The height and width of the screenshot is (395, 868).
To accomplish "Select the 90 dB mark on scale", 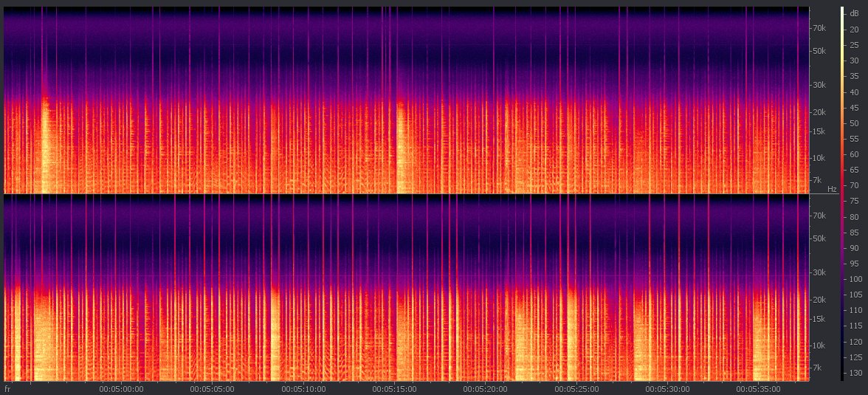I will [853, 247].
